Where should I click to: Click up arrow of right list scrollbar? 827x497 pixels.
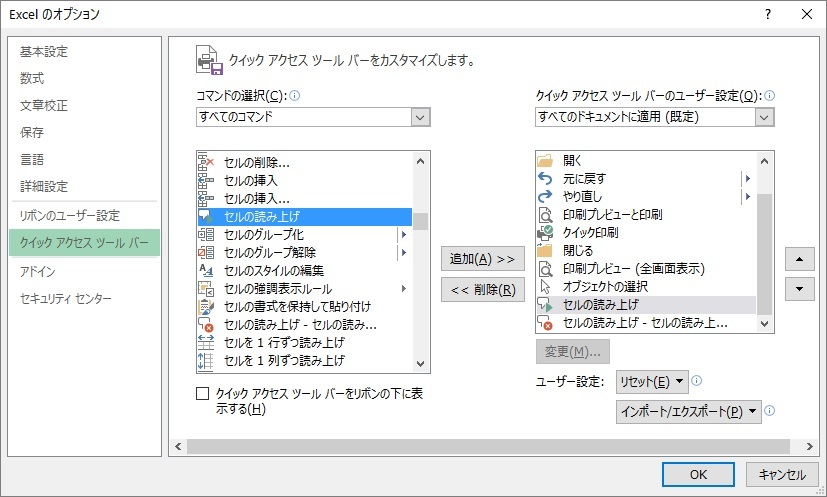click(x=765, y=161)
